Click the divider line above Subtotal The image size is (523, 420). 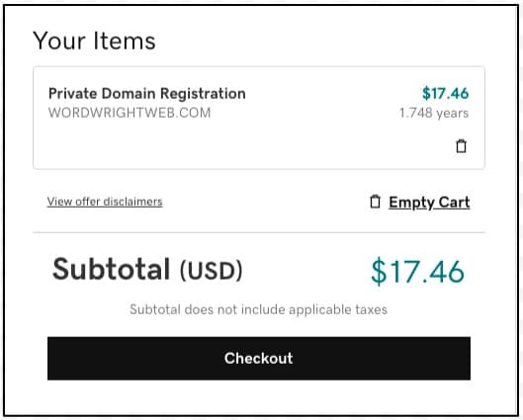259,232
